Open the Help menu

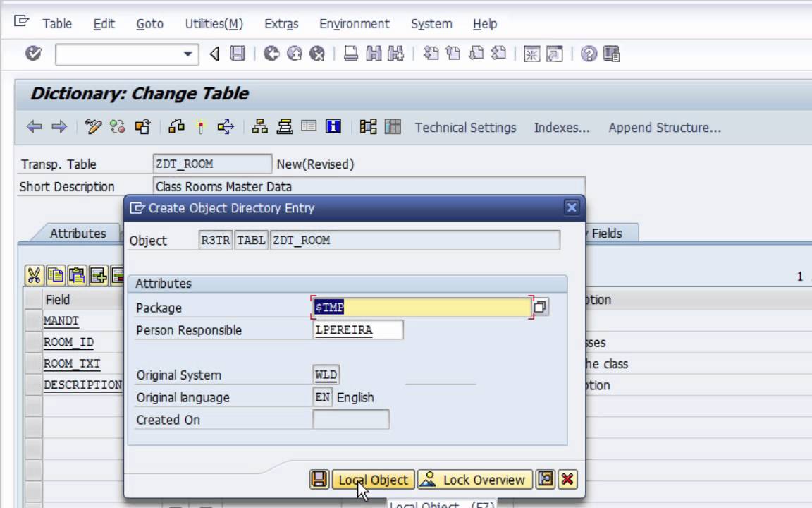point(485,24)
